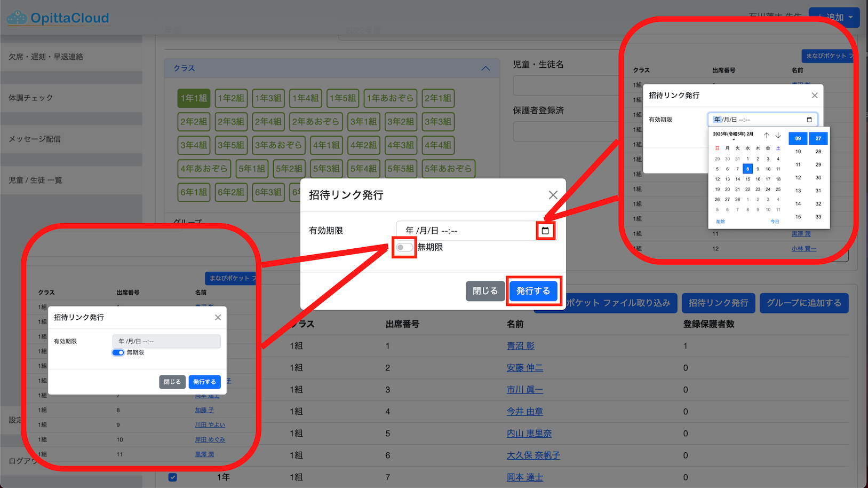Select the 3年4組 class filter
The image size is (868, 488).
pos(194,145)
